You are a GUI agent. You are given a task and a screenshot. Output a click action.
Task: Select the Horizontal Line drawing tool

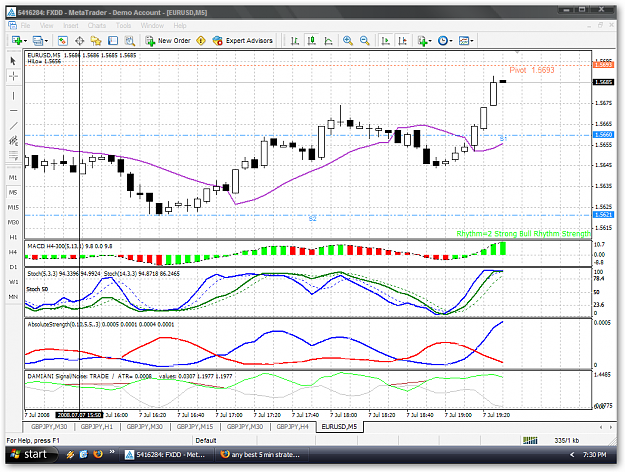pos(13,110)
